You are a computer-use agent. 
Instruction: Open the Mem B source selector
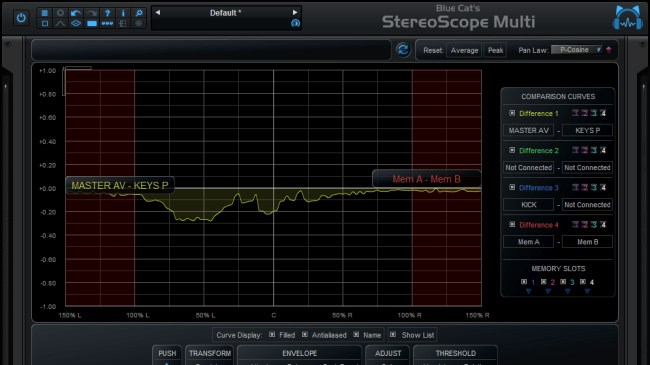point(587,242)
